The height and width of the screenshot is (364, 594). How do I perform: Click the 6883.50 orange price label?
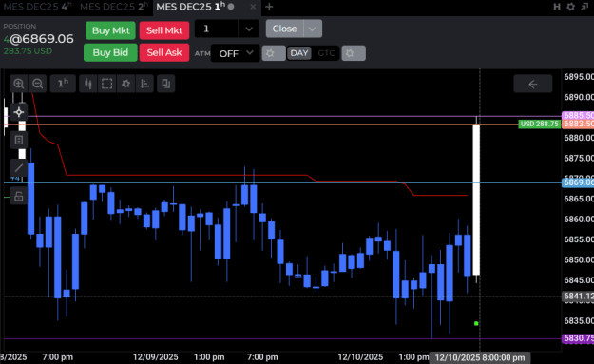(578, 124)
